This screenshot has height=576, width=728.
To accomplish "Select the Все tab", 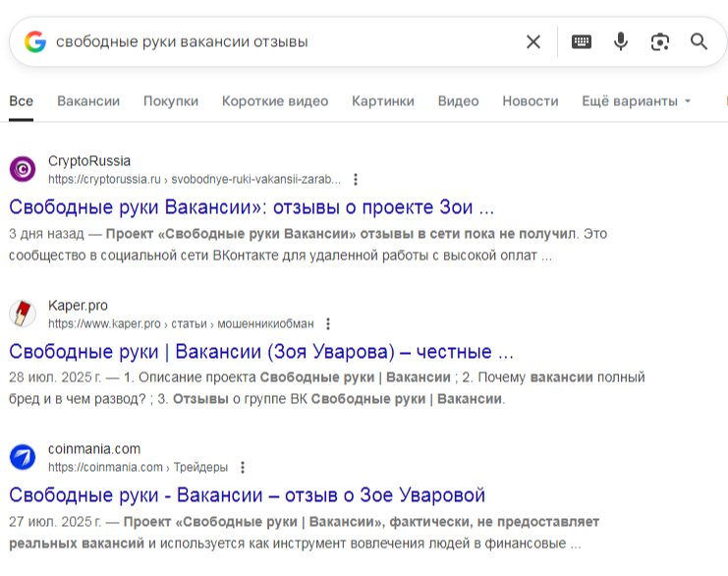I will click(x=21, y=101).
